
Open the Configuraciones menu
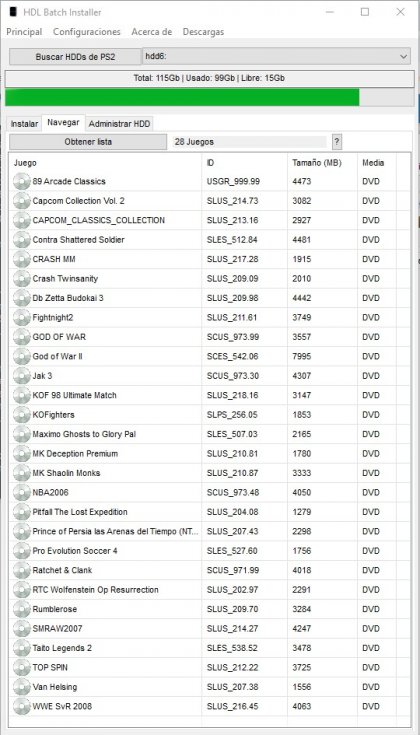click(87, 32)
